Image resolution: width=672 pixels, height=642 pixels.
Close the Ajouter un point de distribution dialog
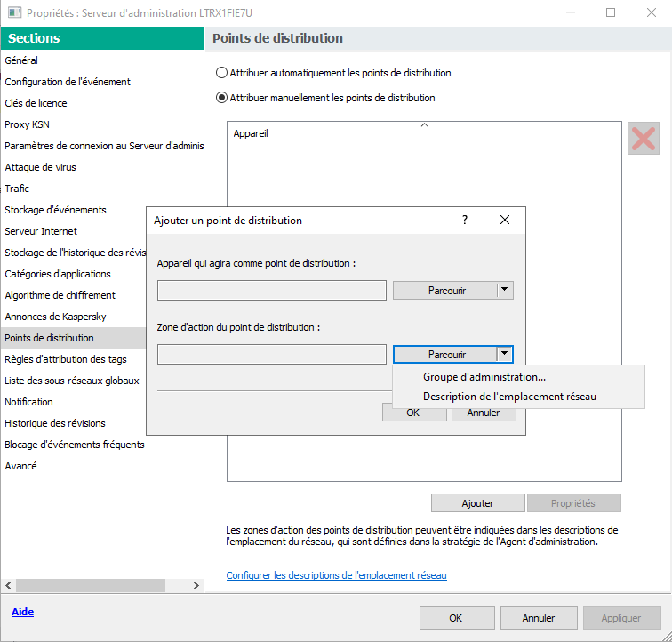[504, 220]
